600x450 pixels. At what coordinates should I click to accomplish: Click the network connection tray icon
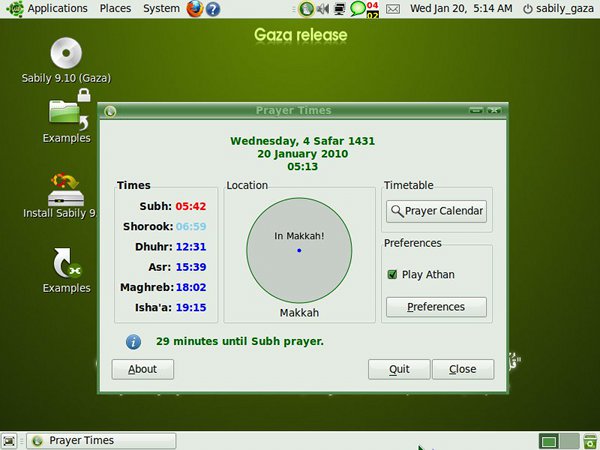pyautogui.click(x=339, y=9)
